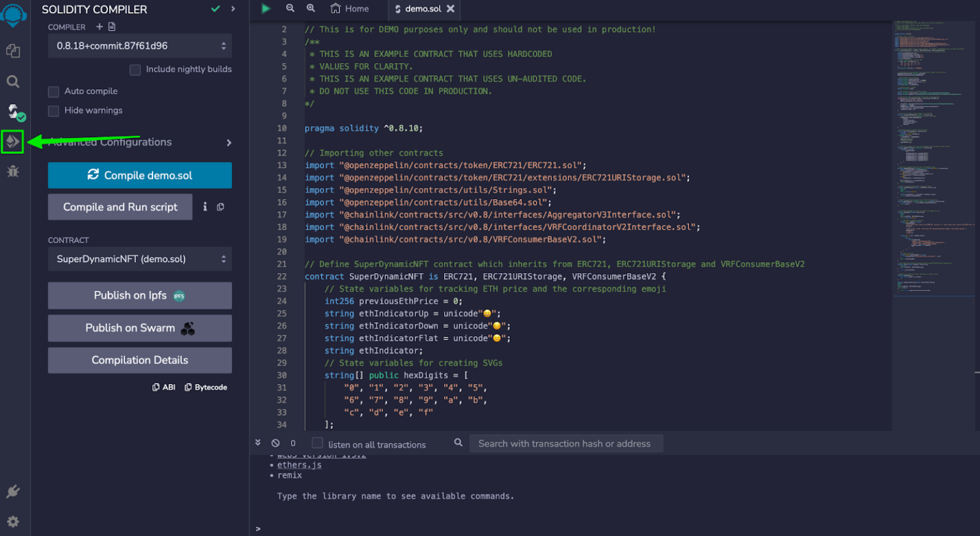Click Publish on Ipfs
This screenshot has height=536, width=980.
[140, 295]
